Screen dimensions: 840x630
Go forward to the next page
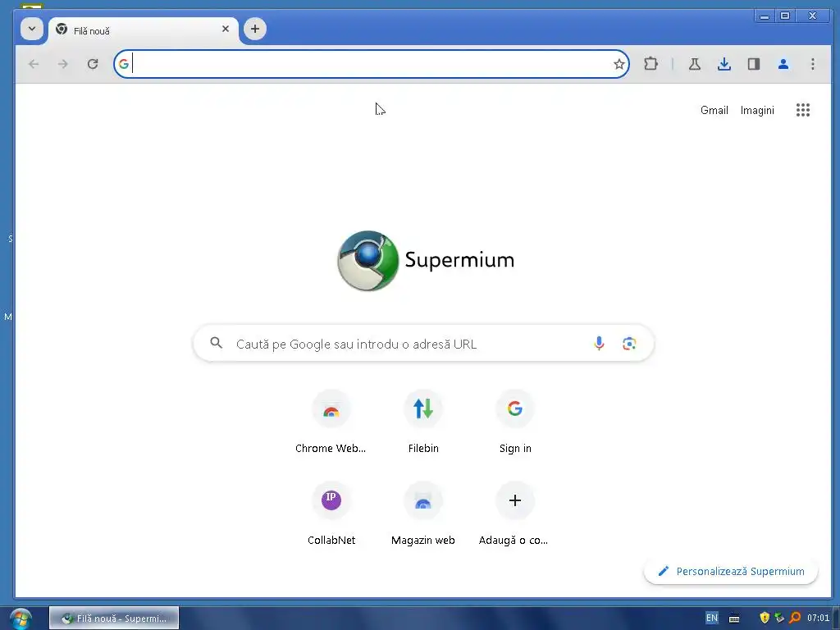point(63,64)
